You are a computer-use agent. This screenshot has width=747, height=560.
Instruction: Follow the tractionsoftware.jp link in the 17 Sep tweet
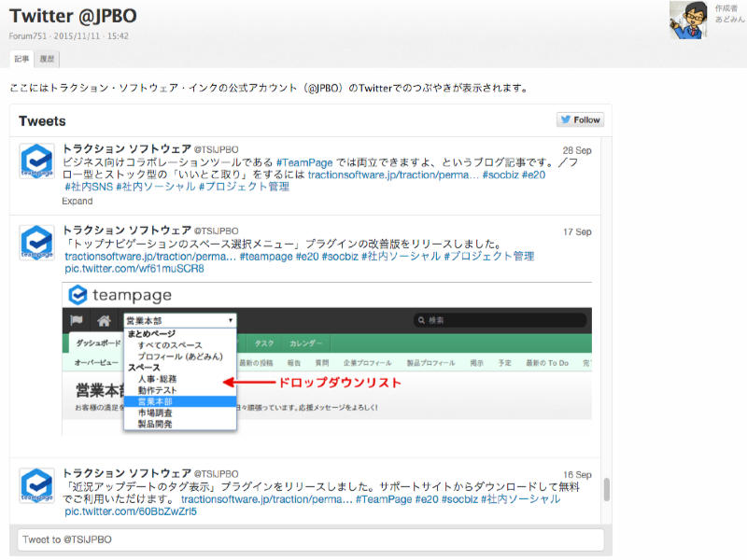tap(150, 256)
